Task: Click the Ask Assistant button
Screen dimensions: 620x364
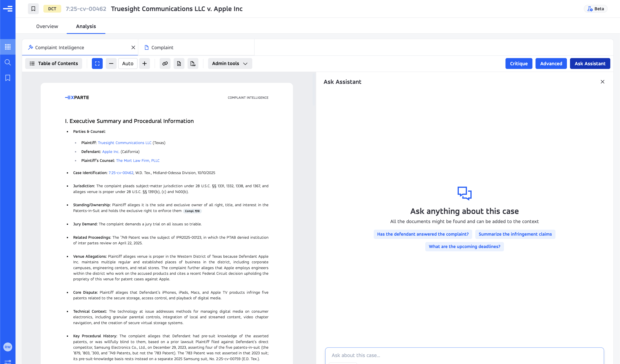Action: point(590,64)
